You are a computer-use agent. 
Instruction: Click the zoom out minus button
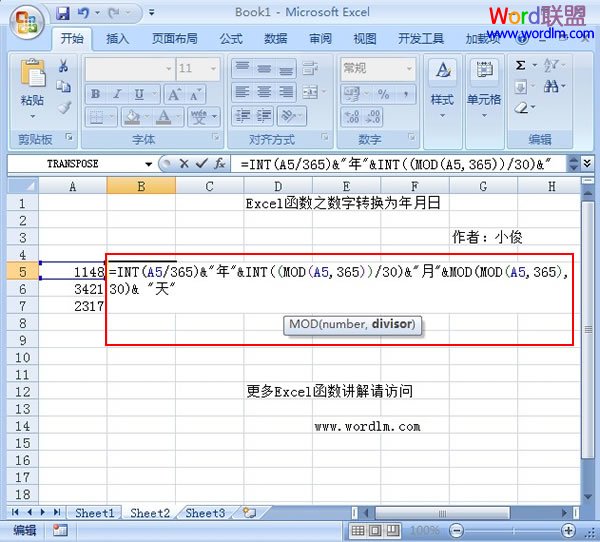pyautogui.click(x=456, y=531)
